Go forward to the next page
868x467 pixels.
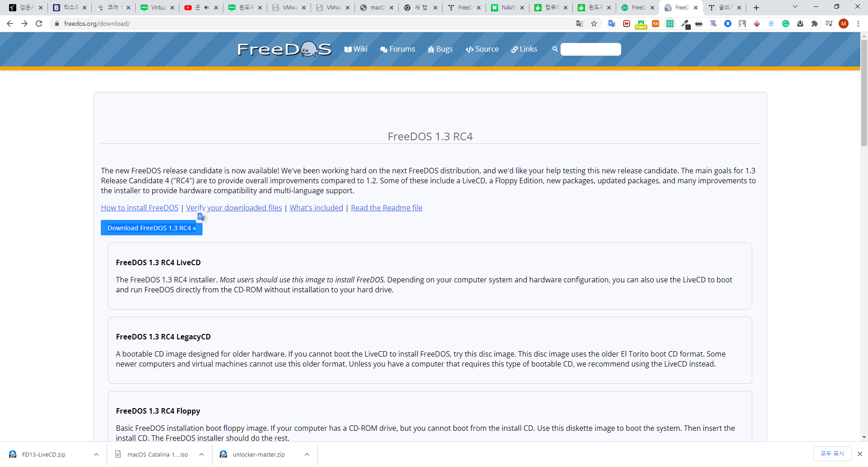click(x=24, y=24)
